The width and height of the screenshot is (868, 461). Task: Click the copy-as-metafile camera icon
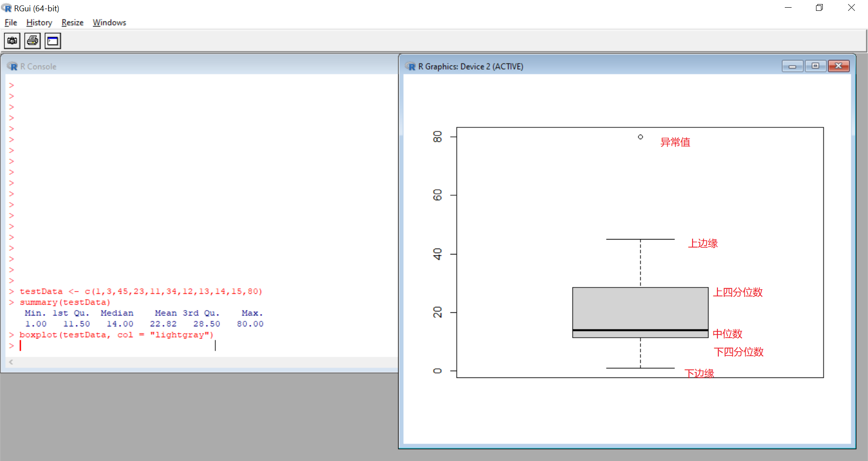(12, 41)
